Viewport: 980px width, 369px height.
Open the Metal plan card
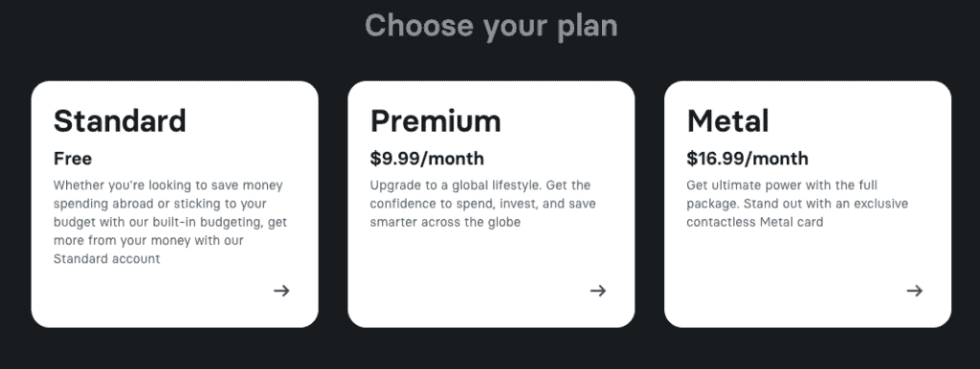[808, 205]
